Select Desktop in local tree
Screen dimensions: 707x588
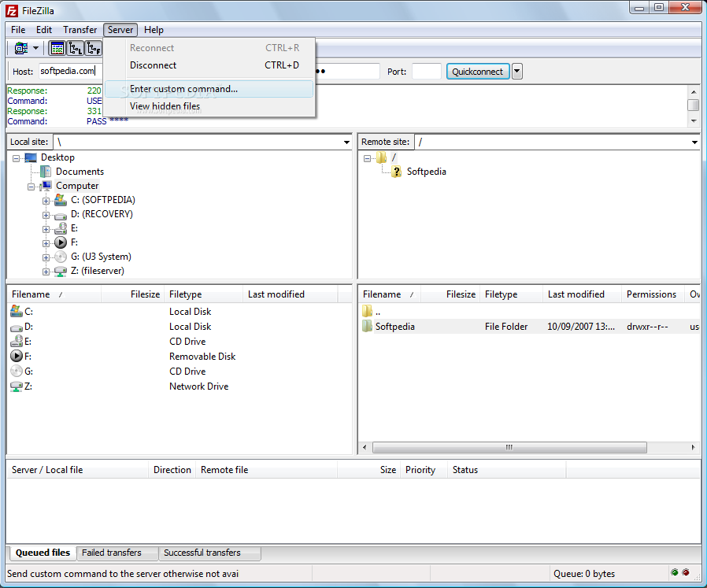57,157
